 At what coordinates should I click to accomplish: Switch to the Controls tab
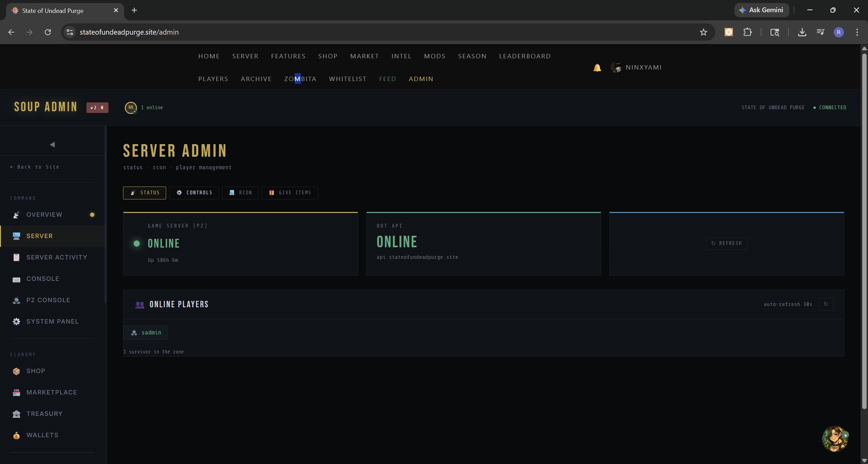click(194, 193)
